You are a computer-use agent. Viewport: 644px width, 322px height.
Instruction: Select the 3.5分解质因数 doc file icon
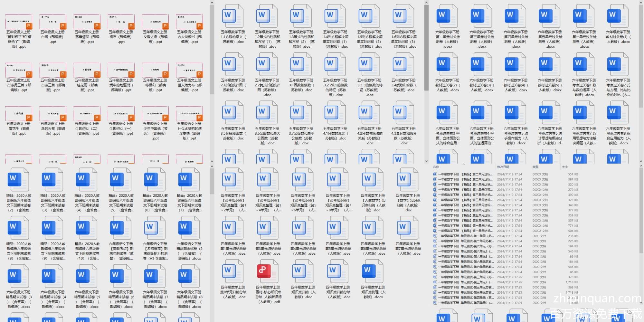(232, 113)
